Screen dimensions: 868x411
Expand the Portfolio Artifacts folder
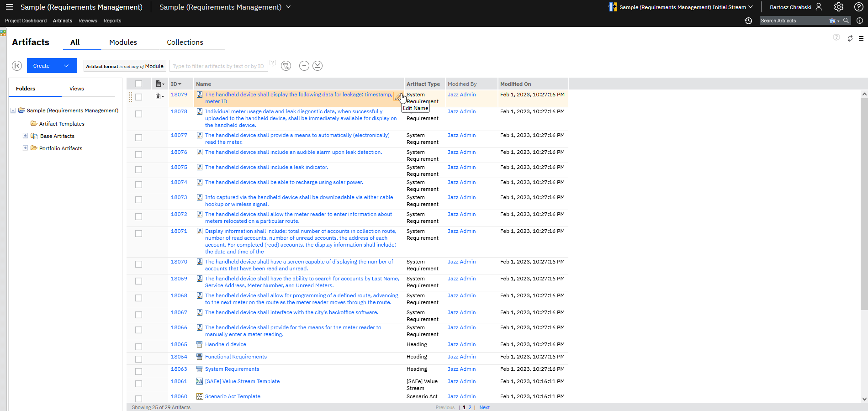pyautogui.click(x=25, y=148)
